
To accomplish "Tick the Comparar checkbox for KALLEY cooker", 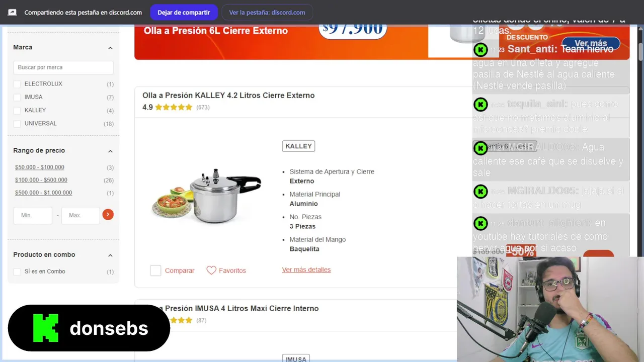I will (x=155, y=270).
